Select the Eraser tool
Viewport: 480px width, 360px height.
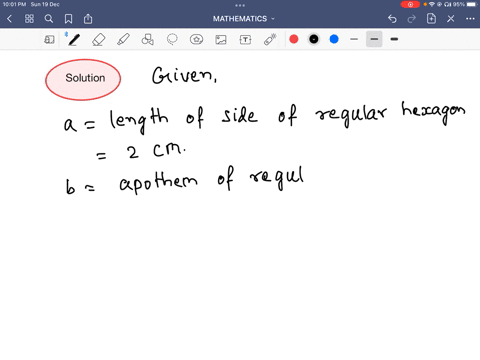pos(99,39)
